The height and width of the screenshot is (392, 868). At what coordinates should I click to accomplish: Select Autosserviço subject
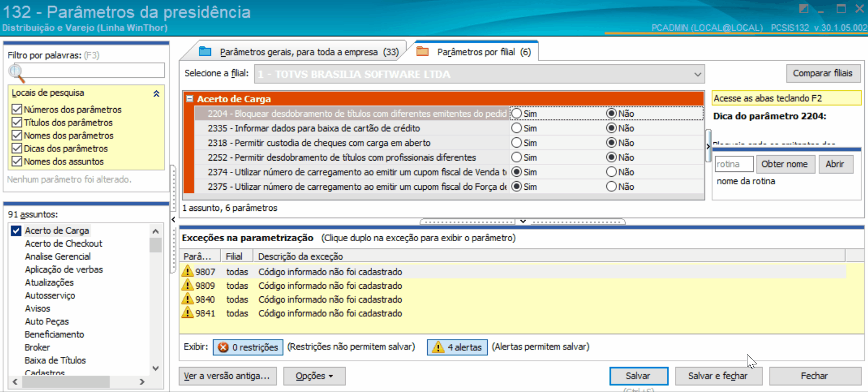(x=50, y=295)
